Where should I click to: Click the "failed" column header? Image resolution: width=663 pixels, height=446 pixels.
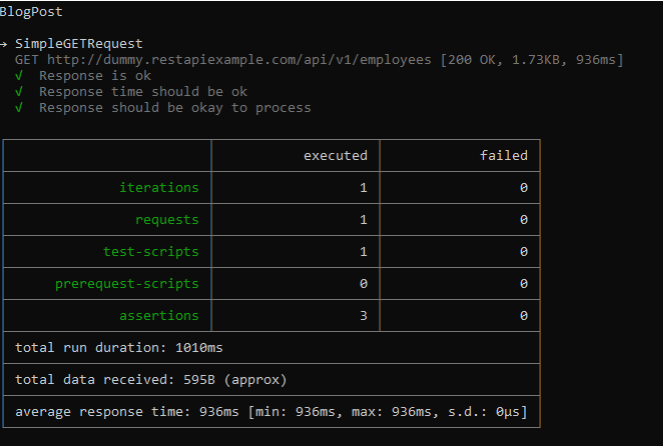coord(503,156)
